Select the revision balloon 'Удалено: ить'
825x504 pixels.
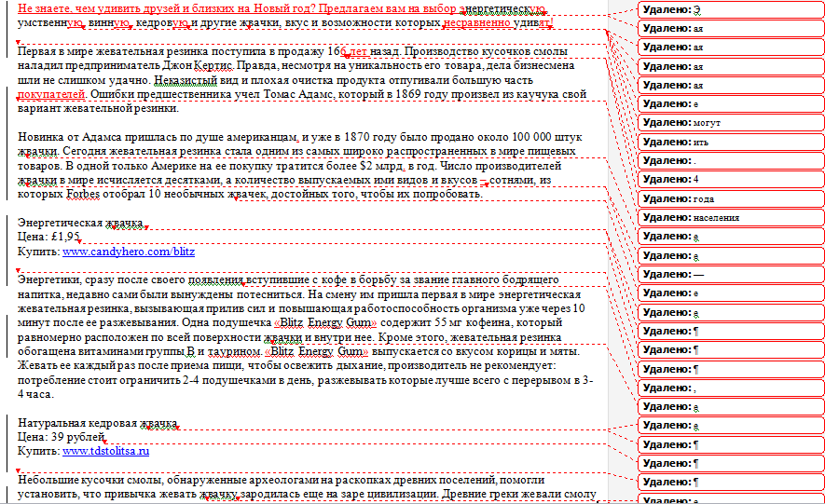pyautogui.click(x=731, y=142)
